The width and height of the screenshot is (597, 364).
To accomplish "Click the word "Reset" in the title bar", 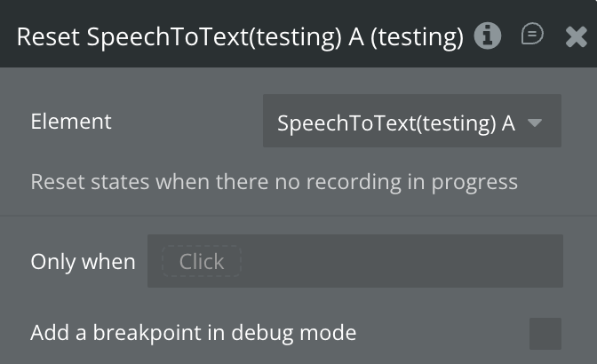I will [x=49, y=36].
